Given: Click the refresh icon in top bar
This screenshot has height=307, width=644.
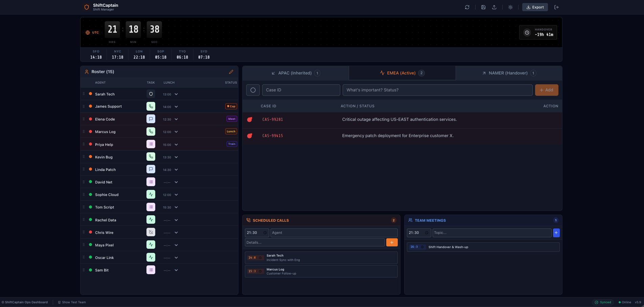Looking at the screenshot, I should (467, 7).
